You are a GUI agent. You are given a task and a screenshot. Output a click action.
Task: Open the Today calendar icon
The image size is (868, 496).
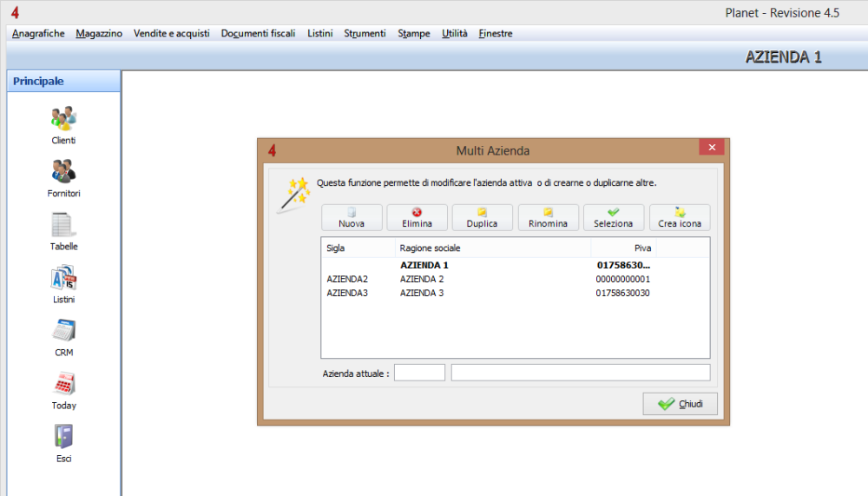[x=63, y=391]
